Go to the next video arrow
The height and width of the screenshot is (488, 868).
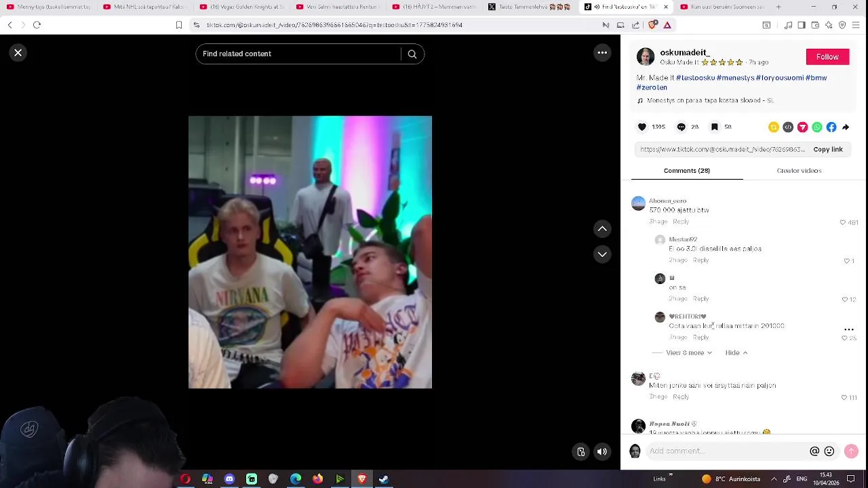[602, 254]
